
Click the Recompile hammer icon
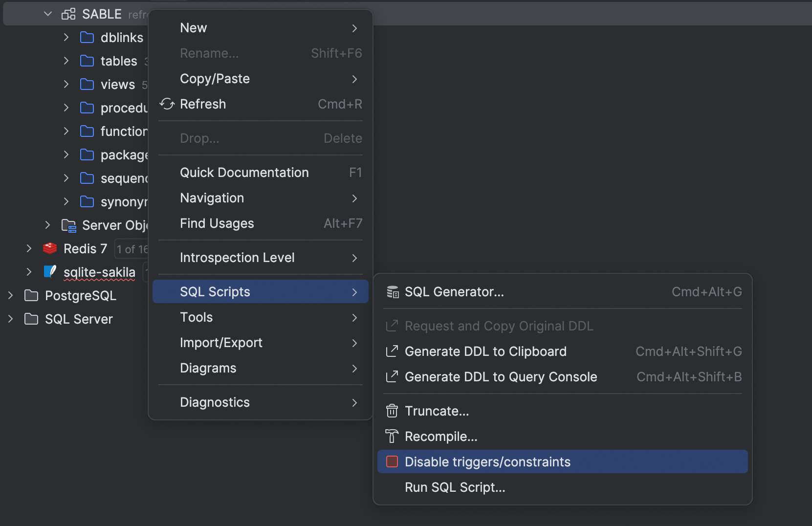392,436
